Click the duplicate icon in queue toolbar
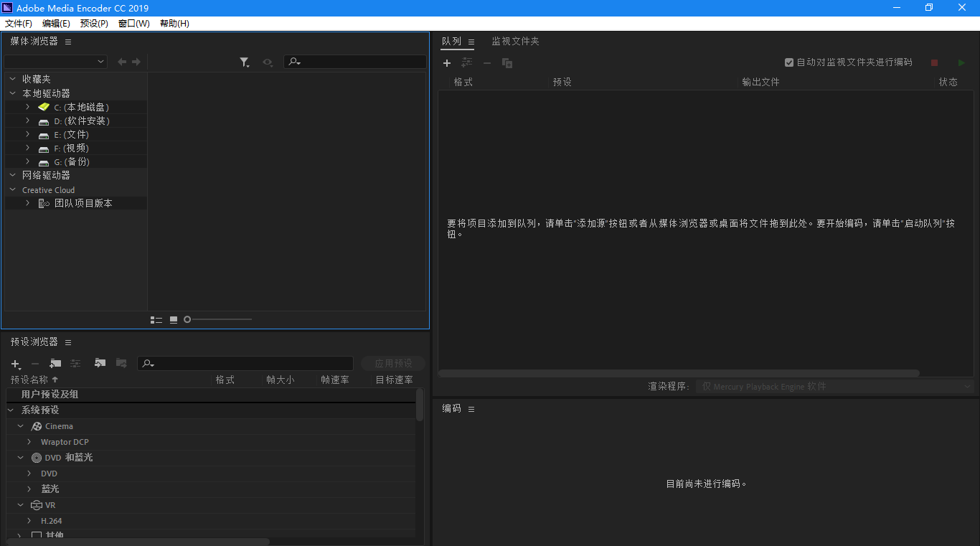Image resolution: width=980 pixels, height=546 pixels. pyautogui.click(x=507, y=63)
